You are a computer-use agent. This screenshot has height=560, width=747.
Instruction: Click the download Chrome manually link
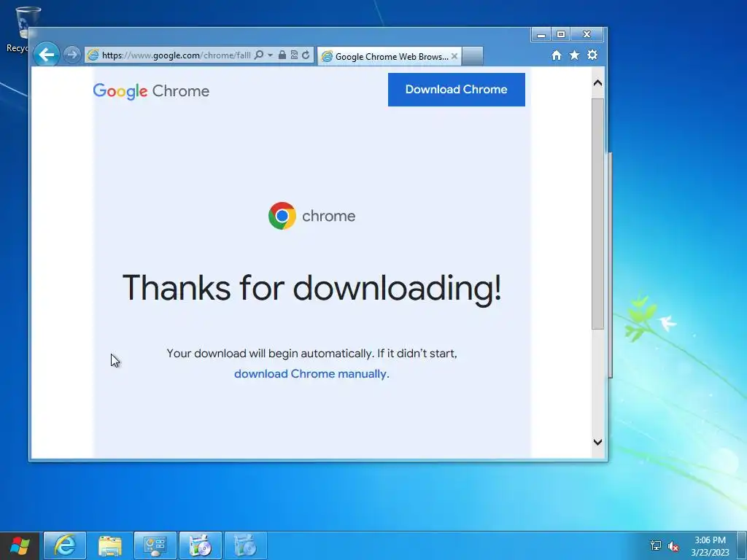310,374
